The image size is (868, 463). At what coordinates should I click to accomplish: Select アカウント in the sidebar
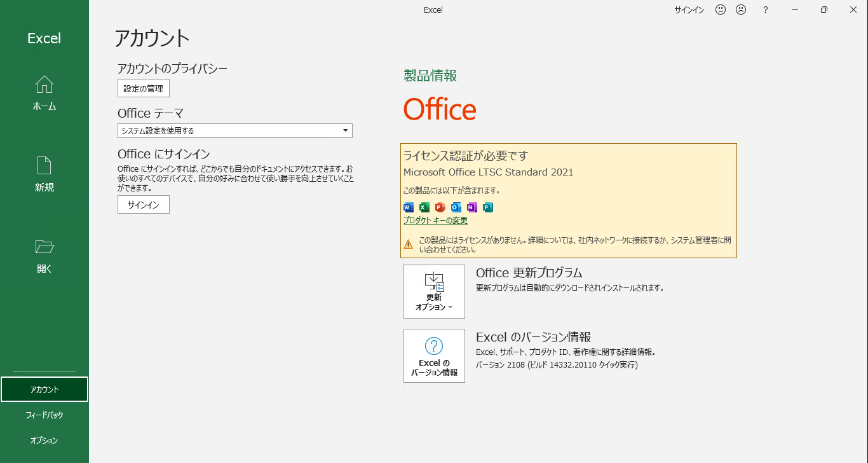(x=44, y=389)
